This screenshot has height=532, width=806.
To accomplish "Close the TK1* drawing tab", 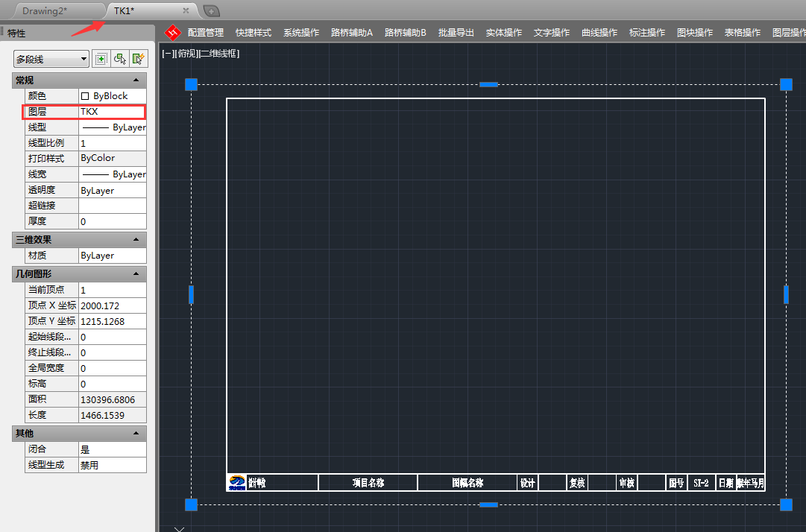I will coord(186,10).
